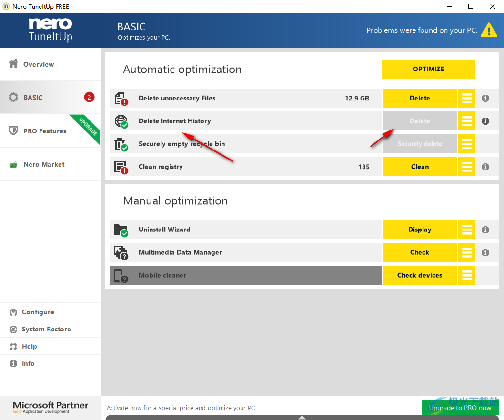Open options menu for Delete Internet History
The height and width of the screenshot is (420, 504).
point(466,121)
